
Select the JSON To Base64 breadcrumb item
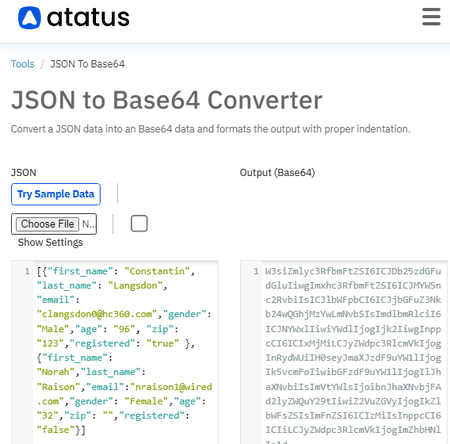point(87,64)
